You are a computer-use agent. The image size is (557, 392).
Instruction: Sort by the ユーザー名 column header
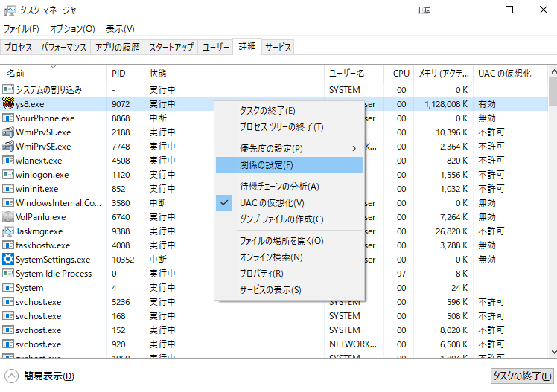[x=354, y=74]
